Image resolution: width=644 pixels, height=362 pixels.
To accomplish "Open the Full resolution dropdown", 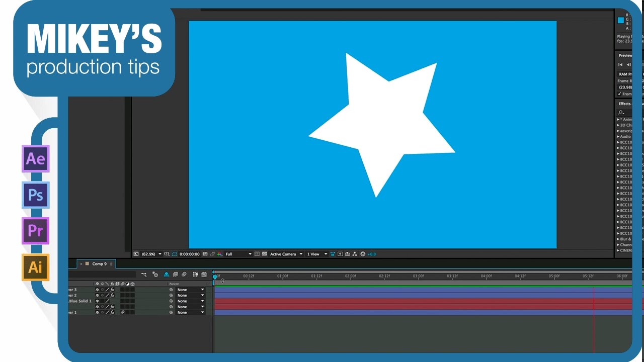I will pos(238,254).
